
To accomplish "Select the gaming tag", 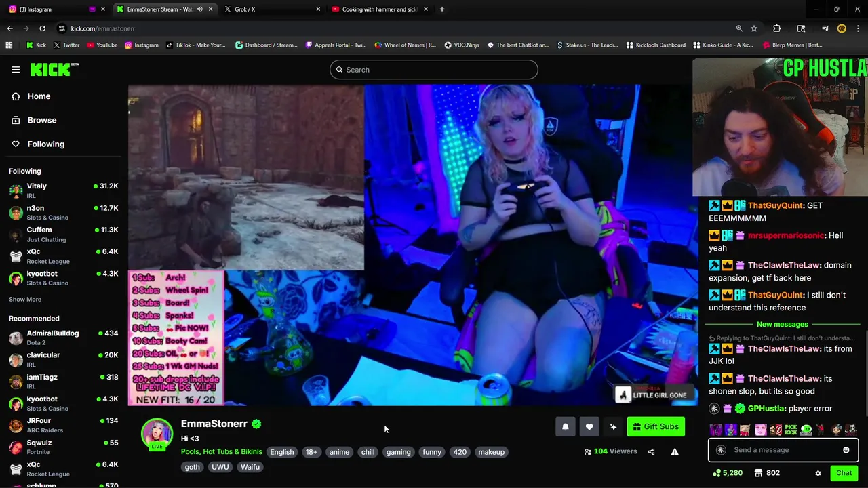I will (399, 452).
